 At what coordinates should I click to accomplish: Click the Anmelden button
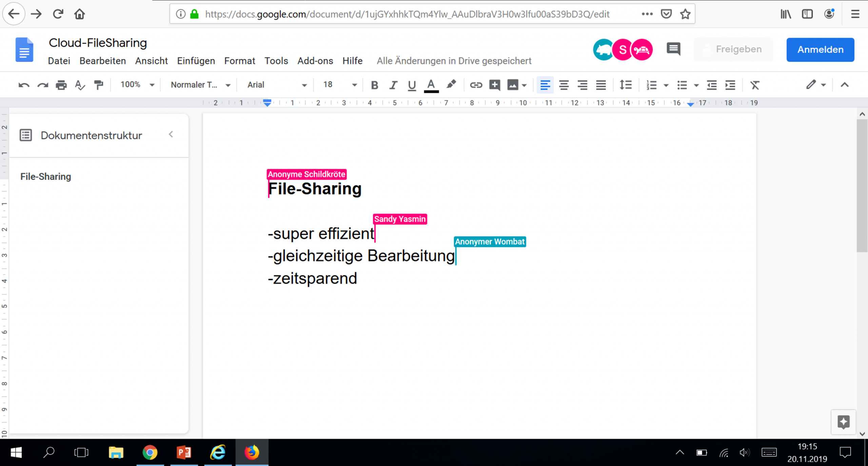(x=820, y=50)
